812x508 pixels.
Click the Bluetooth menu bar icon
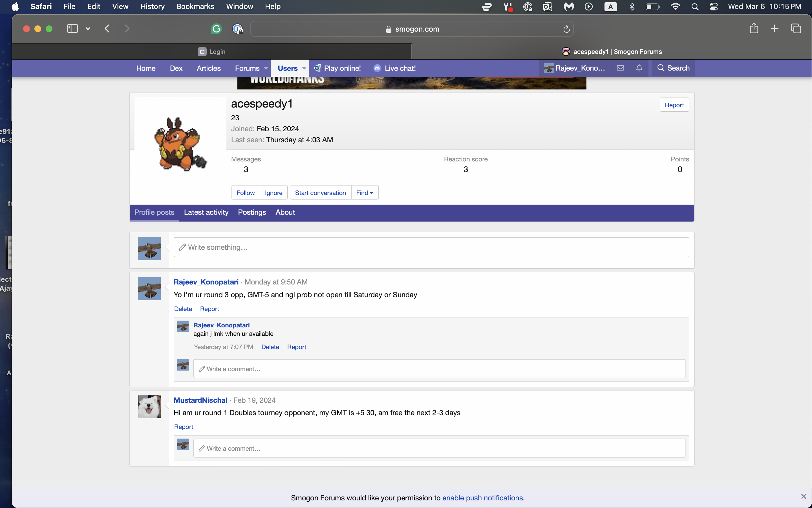click(x=632, y=7)
